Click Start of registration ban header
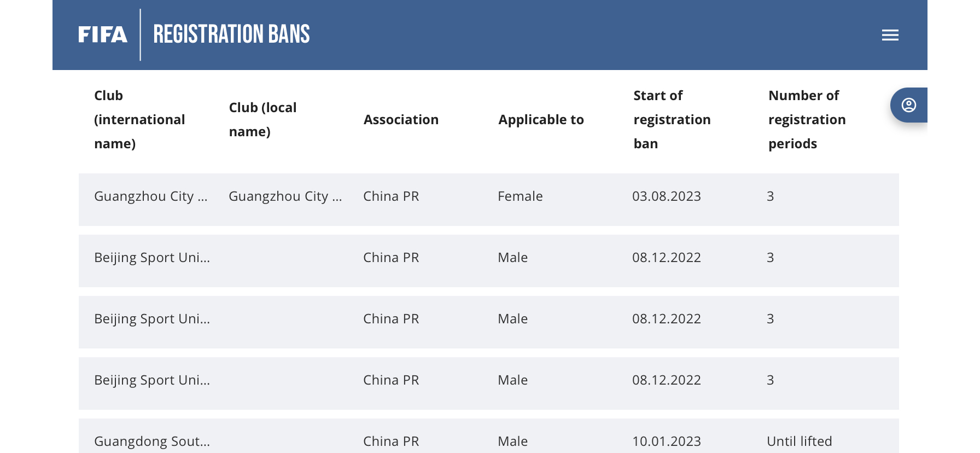The width and height of the screenshot is (980, 453). pos(672,119)
